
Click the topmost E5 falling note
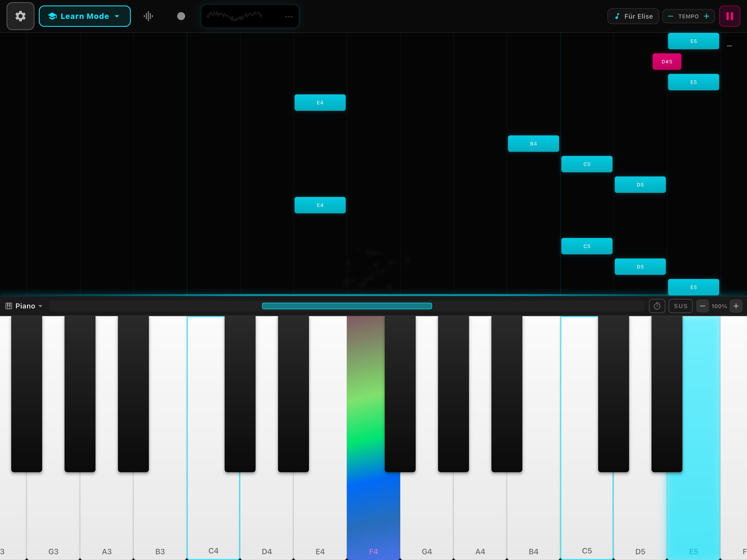693,41
